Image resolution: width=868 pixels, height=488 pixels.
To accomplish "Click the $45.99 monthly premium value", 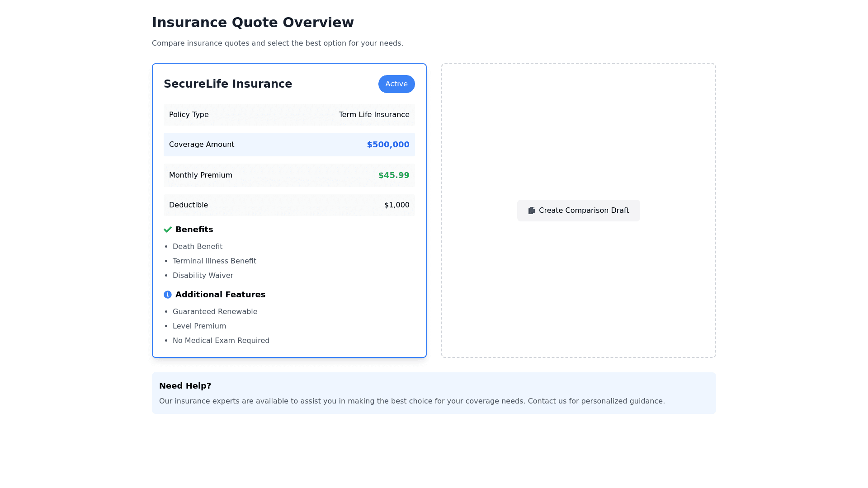I will point(393,175).
